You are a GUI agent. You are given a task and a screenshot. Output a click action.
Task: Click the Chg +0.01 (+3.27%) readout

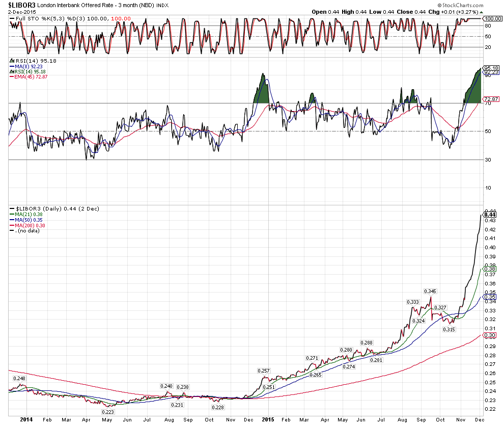coord(453,12)
